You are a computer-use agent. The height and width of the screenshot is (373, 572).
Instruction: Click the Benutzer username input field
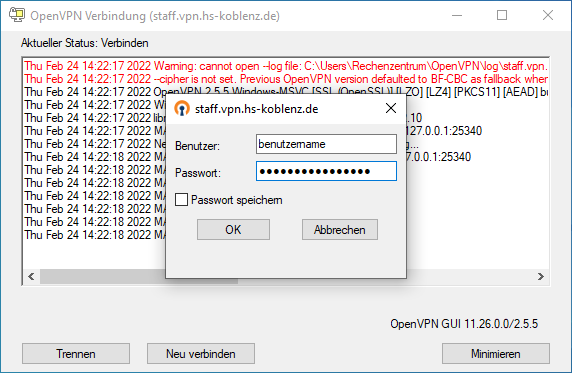pyautogui.click(x=326, y=144)
